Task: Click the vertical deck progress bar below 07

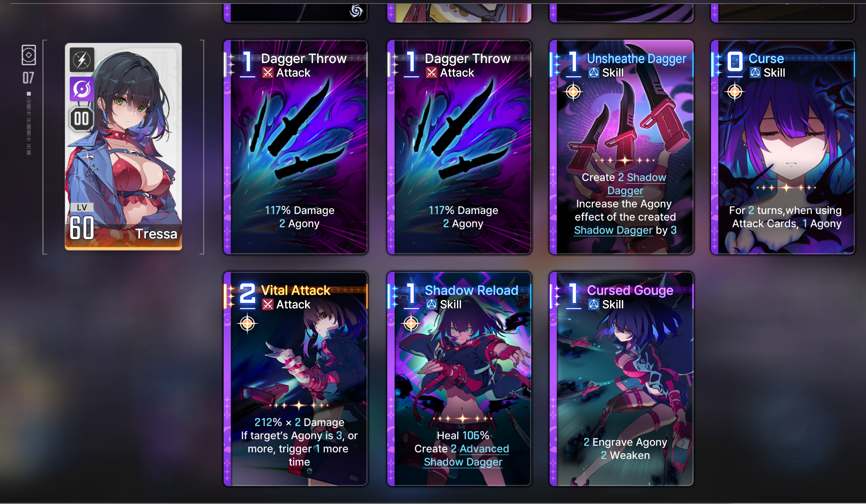Action: point(29,123)
